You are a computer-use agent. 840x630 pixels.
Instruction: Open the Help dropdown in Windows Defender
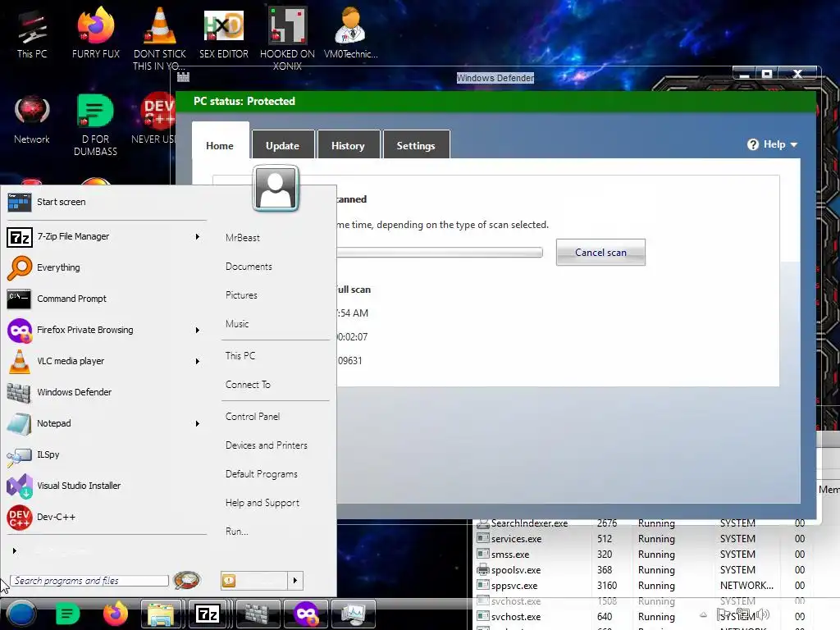(773, 144)
